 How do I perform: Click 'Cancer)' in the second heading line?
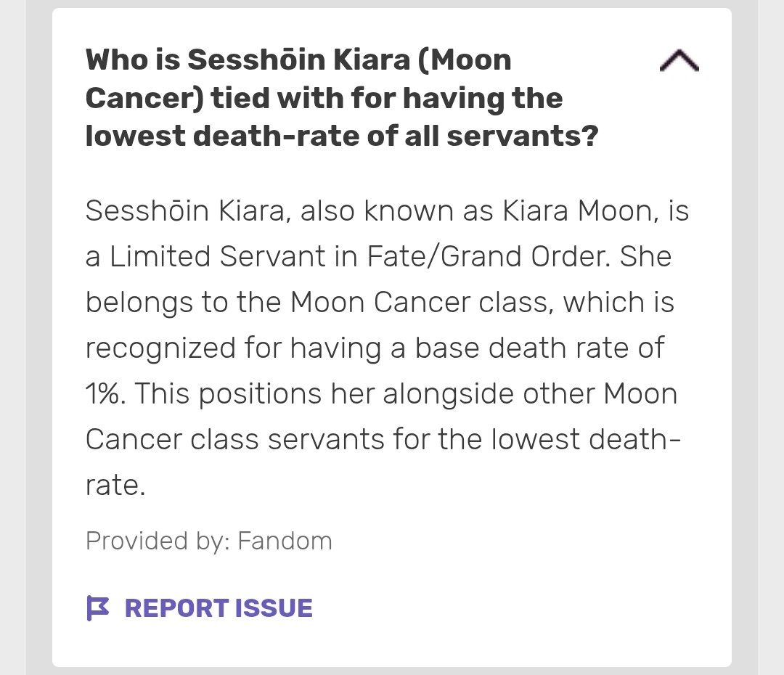click(x=145, y=98)
